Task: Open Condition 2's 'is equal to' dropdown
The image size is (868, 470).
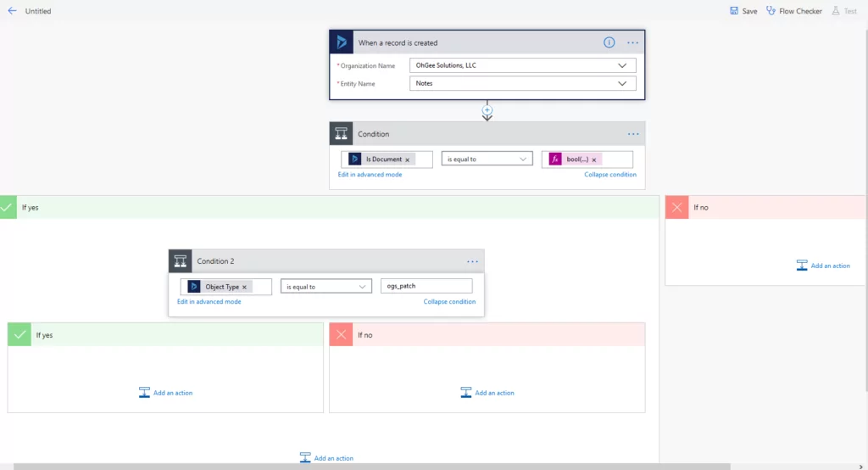Action: 326,287
